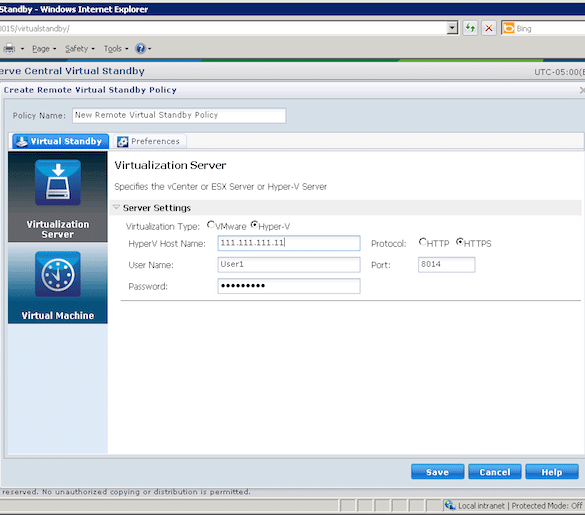
Task: Select the HTTP protocol option
Action: (x=422, y=242)
